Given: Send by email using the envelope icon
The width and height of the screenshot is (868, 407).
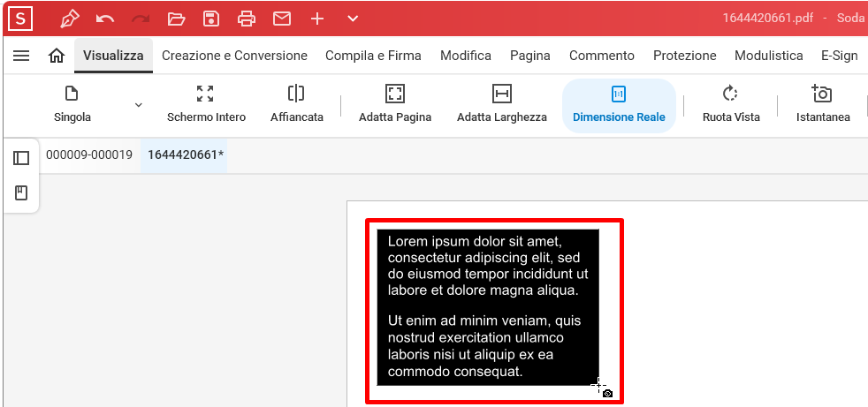Looking at the screenshot, I should 282,19.
